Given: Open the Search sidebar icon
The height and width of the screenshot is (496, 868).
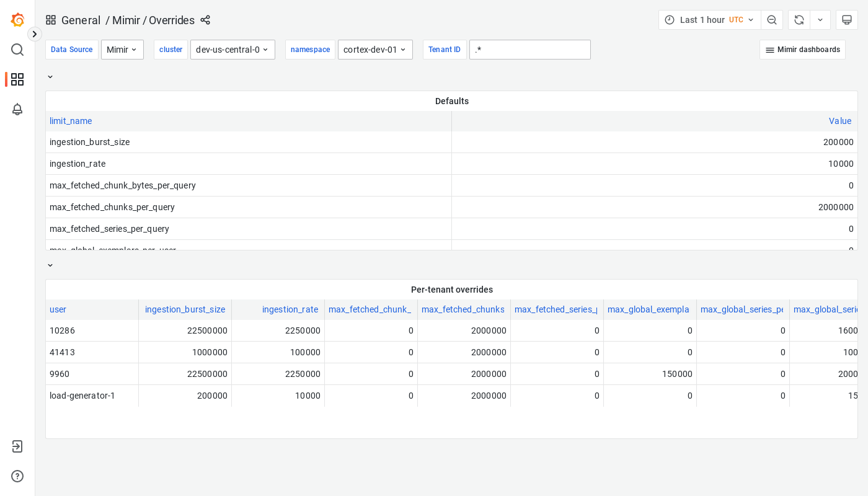Looking at the screenshot, I should [17, 50].
